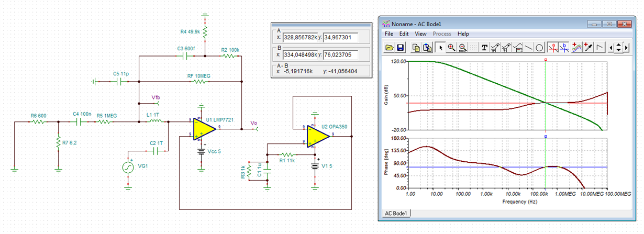644x234 pixels.
Task: Insert a legend with the legend icon
Action: click(518, 48)
